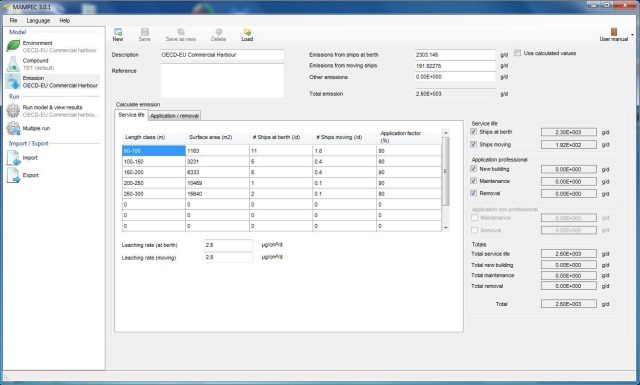Click the Save toolbar icon
Image resolution: width=640 pixels, height=385 pixels.
pyautogui.click(x=144, y=32)
